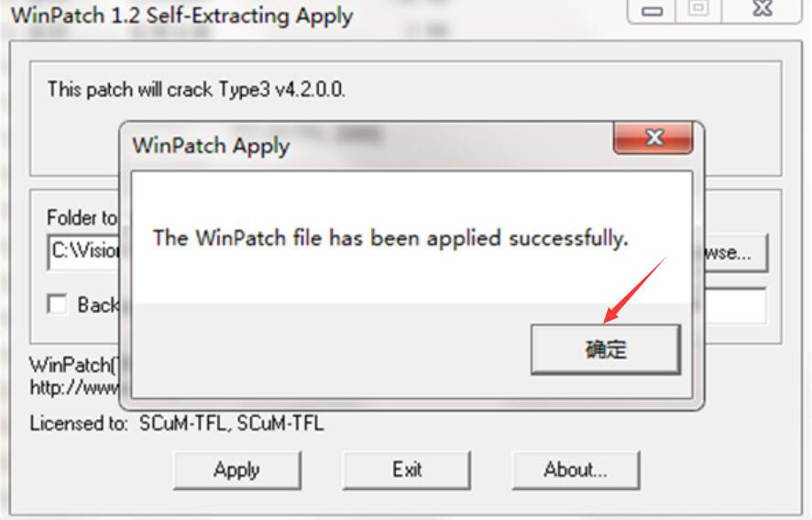Click the maximize icon of main window
The height and width of the screenshot is (520, 812).
tap(698, 9)
